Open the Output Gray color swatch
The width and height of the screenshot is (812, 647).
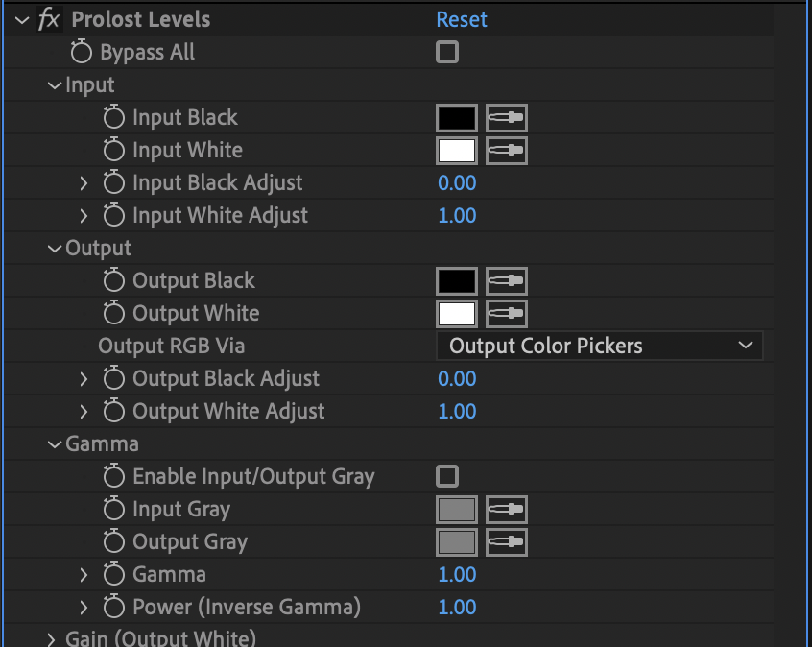(457, 541)
